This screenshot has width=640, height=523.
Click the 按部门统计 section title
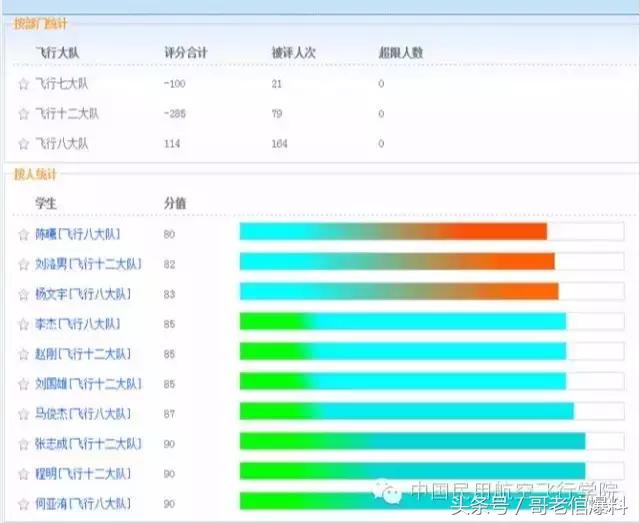(40, 24)
